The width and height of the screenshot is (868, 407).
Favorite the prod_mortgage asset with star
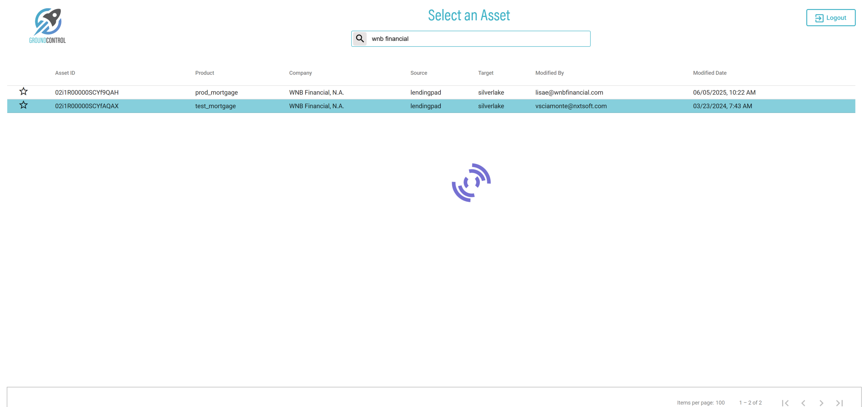pyautogui.click(x=23, y=91)
